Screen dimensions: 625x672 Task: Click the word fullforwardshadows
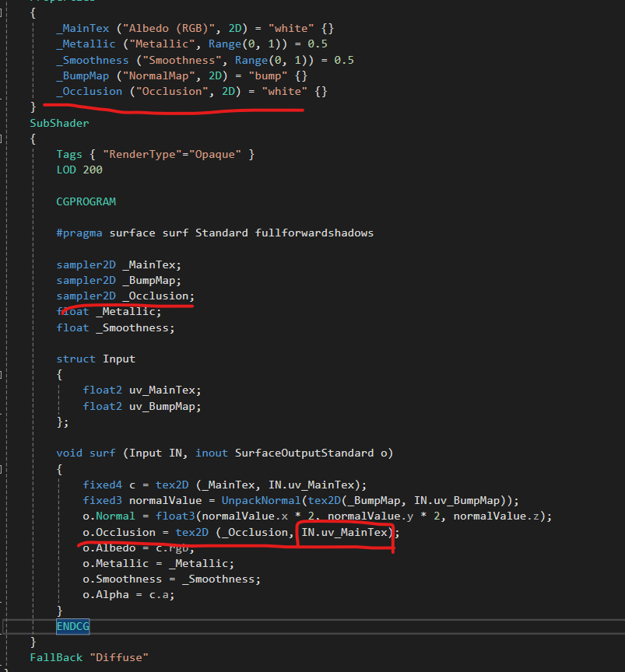314,233
